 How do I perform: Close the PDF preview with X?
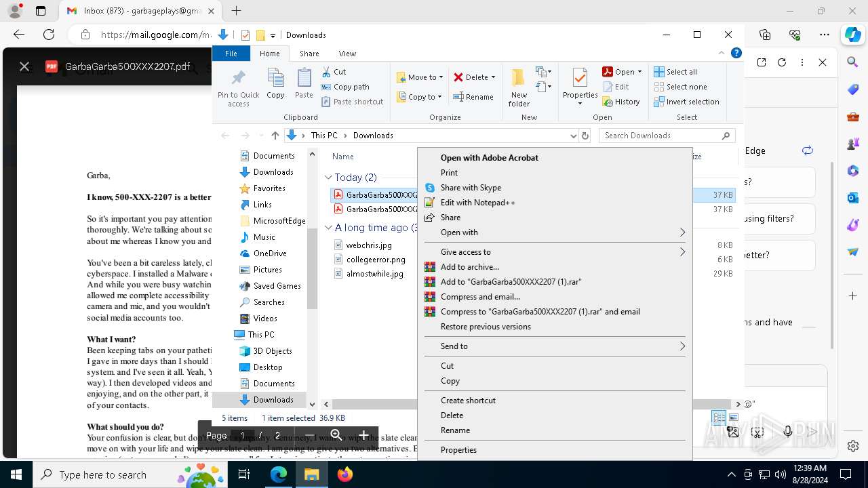(x=24, y=66)
